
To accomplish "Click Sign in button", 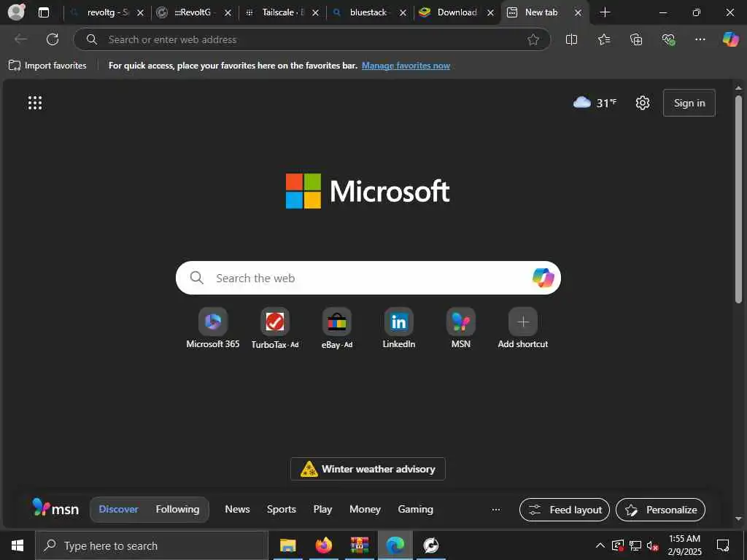I will 689,103.
